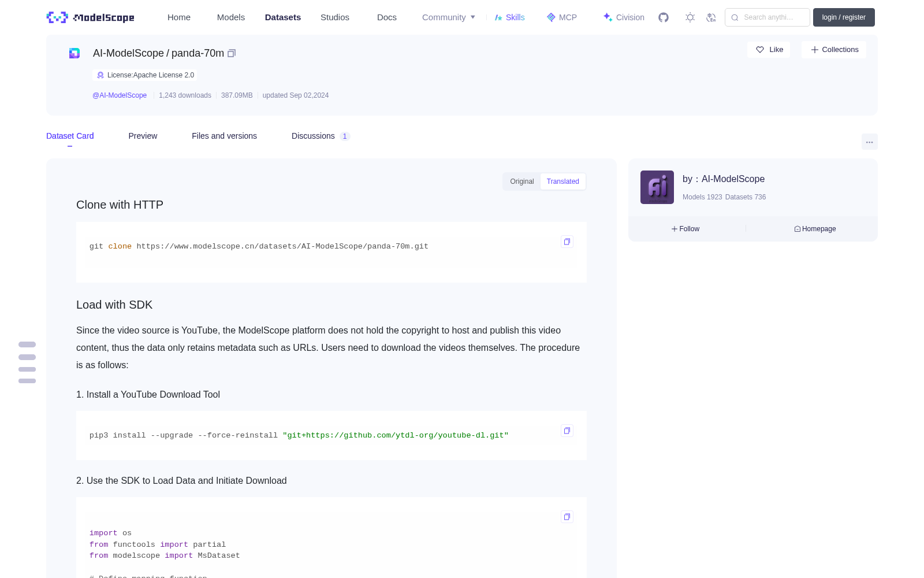Copy the Python import code block
Image resolution: width=924 pixels, height=578 pixels.
pos(567,517)
